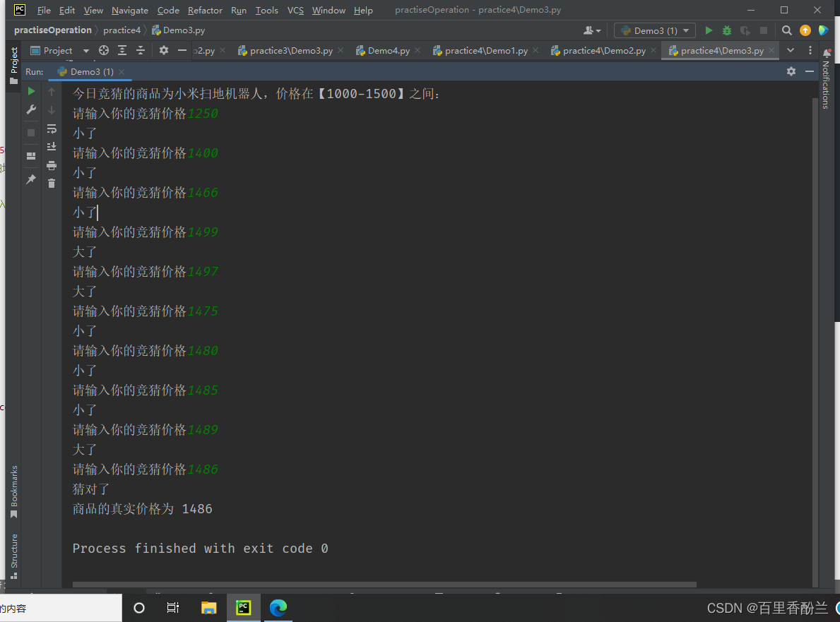Open Run panel gear settings
Viewport: 840px width, 622px height.
791,71
